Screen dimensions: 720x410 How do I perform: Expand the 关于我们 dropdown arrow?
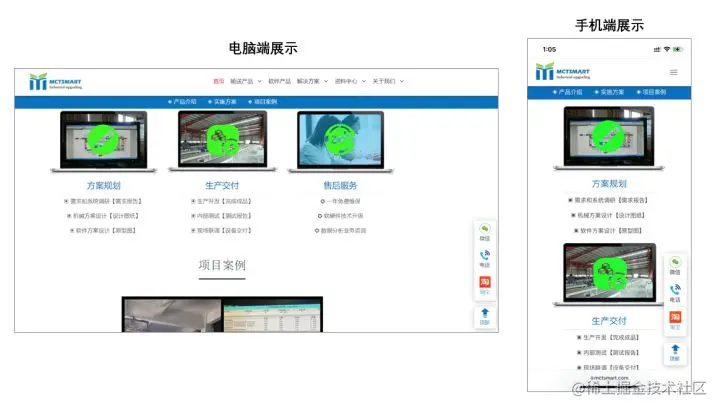pyautogui.click(x=402, y=81)
